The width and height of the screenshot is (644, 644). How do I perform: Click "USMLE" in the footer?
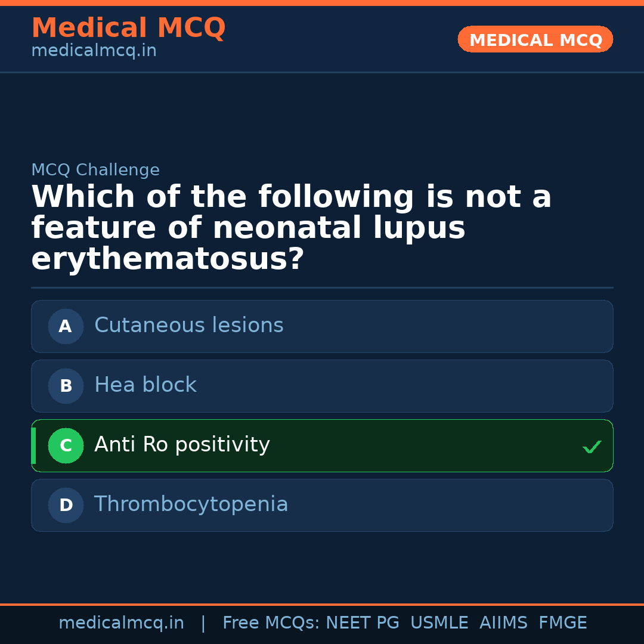[439, 623]
